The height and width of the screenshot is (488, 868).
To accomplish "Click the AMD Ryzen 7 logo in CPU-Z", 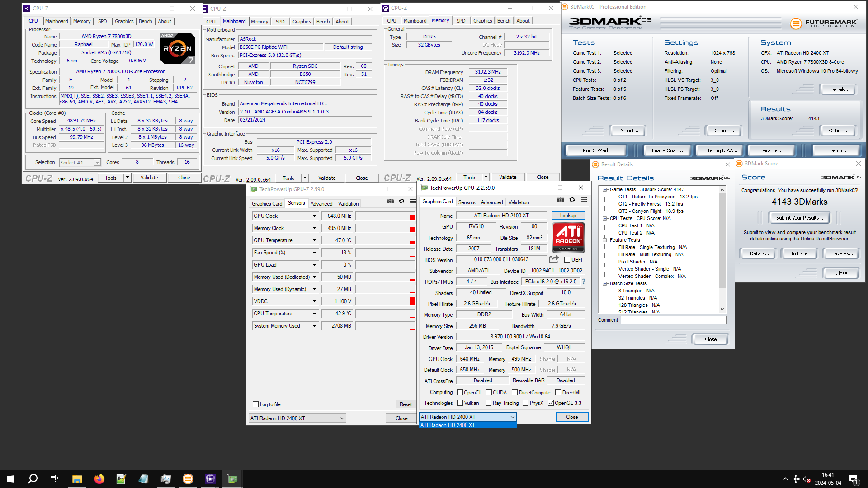I will tap(178, 48).
